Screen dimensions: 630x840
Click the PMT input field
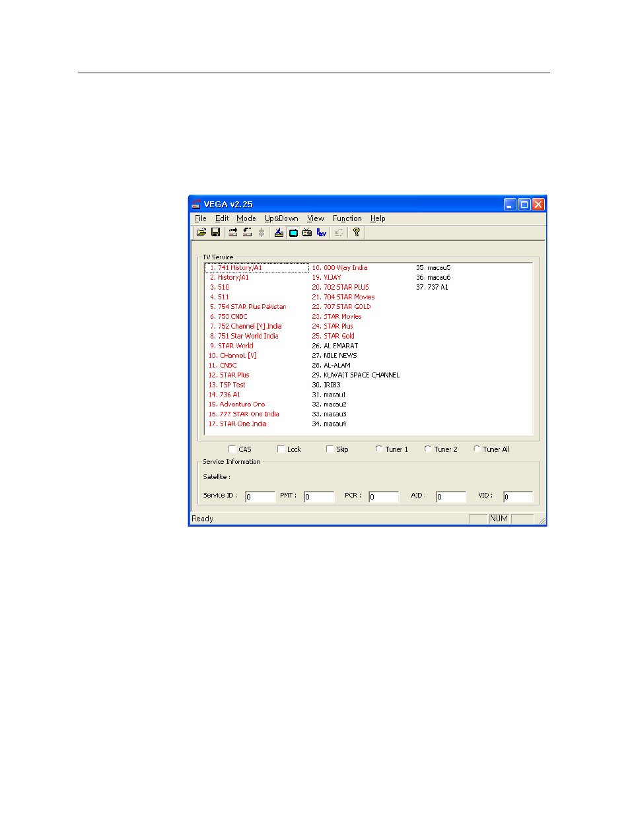pyautogui.click(x=319, y=497)
